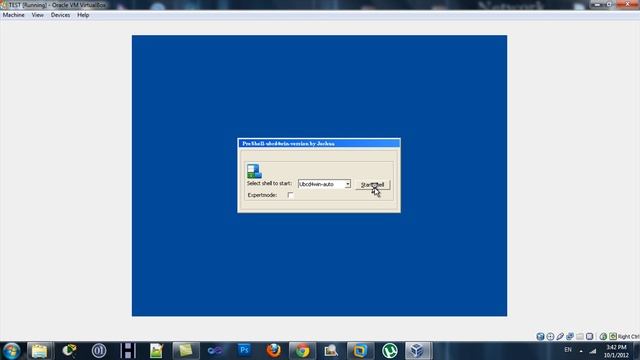
Task: Open uTorrent from the taskbar
Action: tap(389, 351)
